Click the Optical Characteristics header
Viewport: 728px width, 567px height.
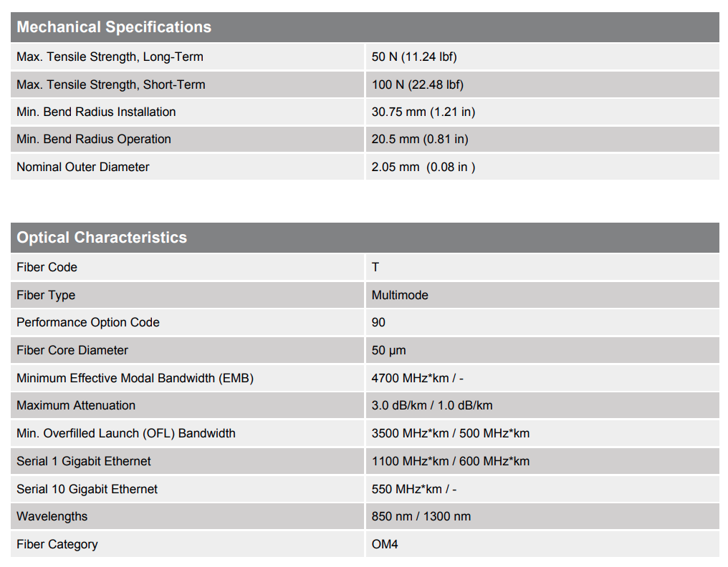click(x=102, y=238)
